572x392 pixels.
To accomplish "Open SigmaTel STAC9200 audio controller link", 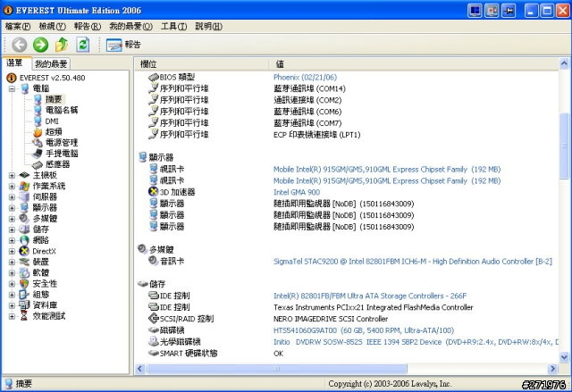I will coord(413,262).
